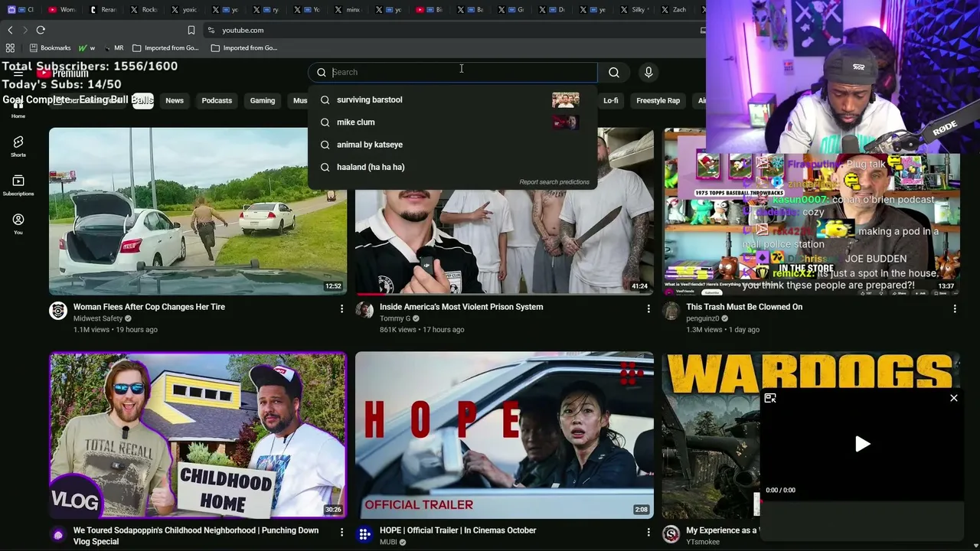Go back using the browser back arrow
The image size is (980, 551).
click(10, 30)
